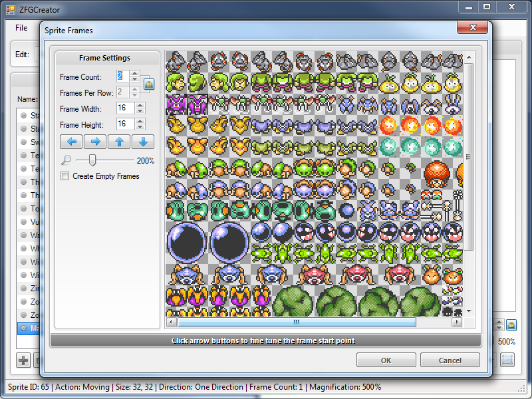
Task: Click 'Direction: One Direction' in status bar
Action: [201, 387]
